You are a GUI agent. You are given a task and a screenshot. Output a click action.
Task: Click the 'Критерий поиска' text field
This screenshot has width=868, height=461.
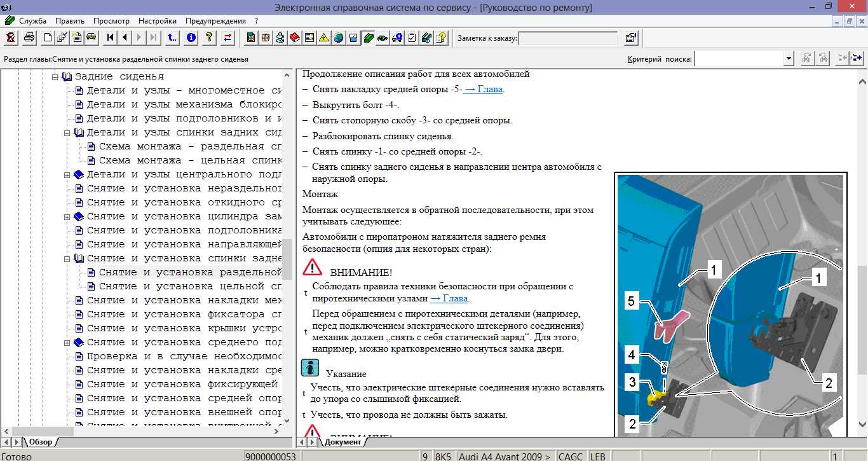[x=739, y=58]
